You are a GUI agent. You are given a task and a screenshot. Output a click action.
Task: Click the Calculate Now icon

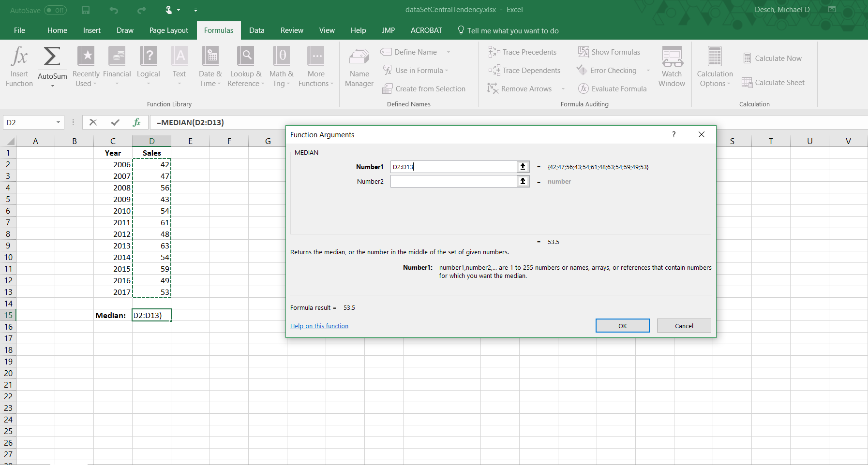click(773, 58)
